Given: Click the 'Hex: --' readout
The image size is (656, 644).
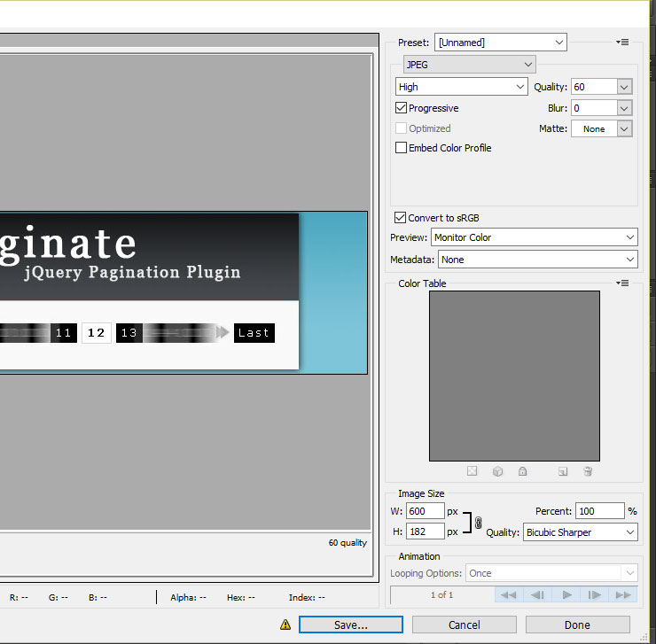Looking at the screenshot, I should pos(241,598).
